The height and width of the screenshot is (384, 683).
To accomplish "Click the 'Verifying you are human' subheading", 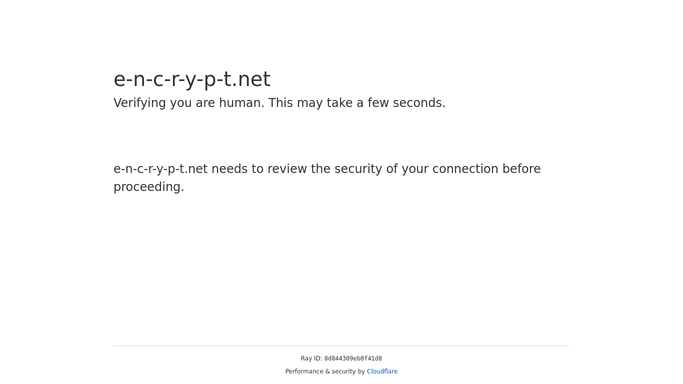I will (279, 103).
